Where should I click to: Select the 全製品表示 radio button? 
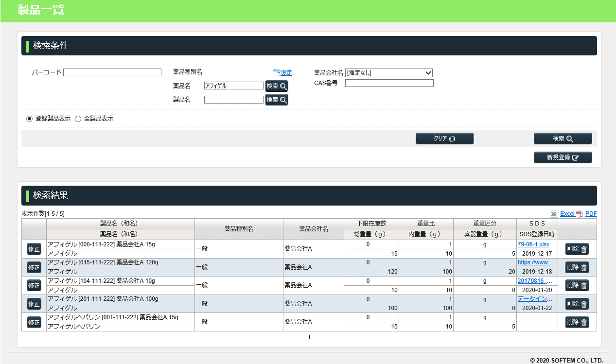tap(78, 119)
